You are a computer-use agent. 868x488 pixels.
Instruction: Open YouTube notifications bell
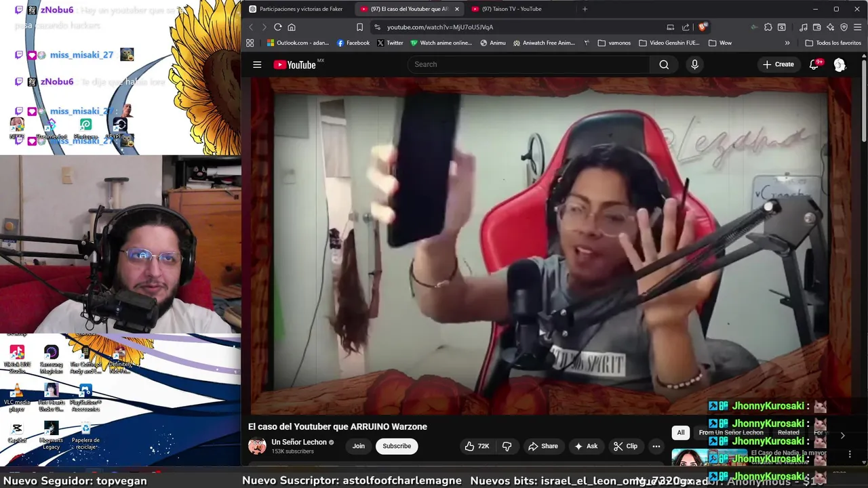pos(814,64)
